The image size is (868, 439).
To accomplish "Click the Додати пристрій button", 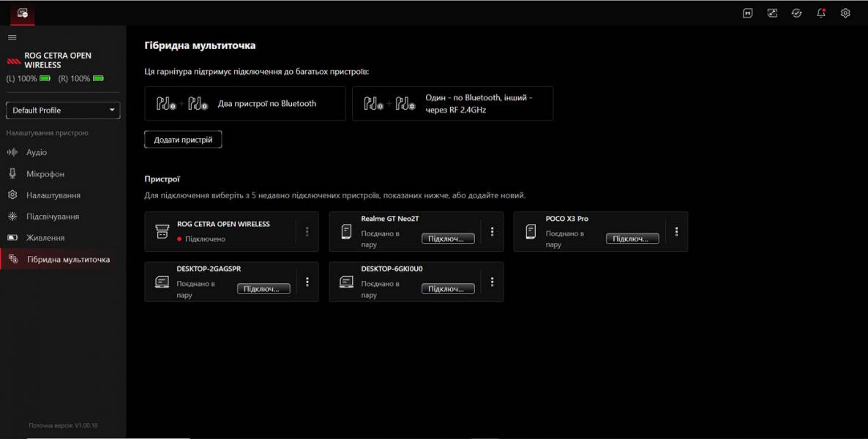I will (182, 138).
